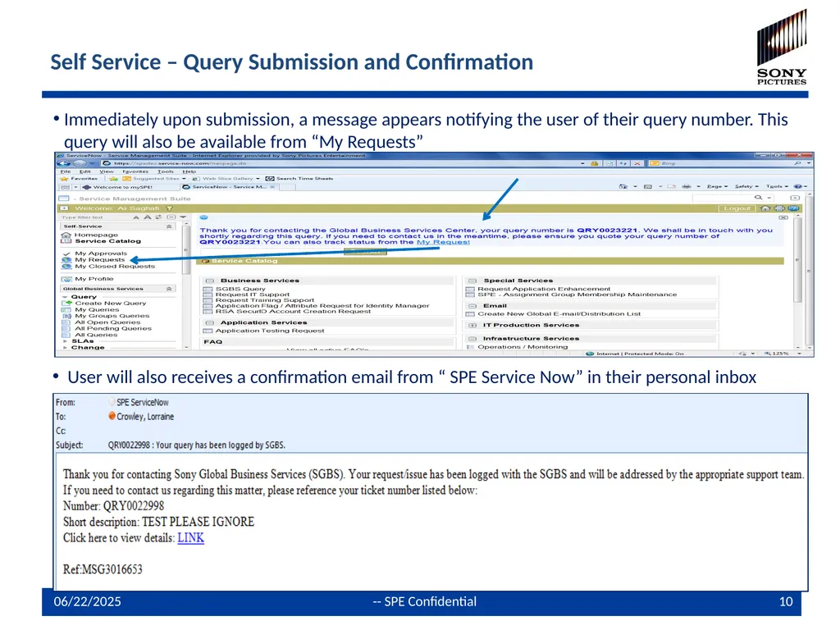
Task: Expand the SLAs group
Action: point(66,341)
